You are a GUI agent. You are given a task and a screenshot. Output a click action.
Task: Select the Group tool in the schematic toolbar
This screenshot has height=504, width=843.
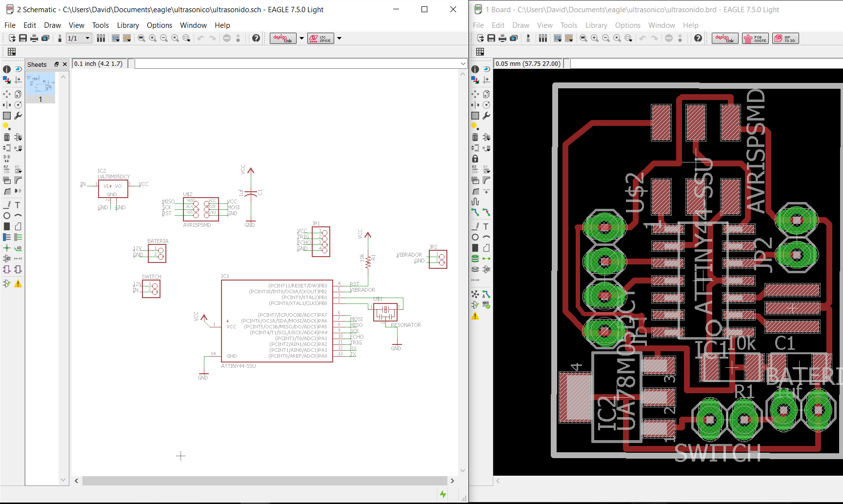pyautogui.click(x=7, y=116)
